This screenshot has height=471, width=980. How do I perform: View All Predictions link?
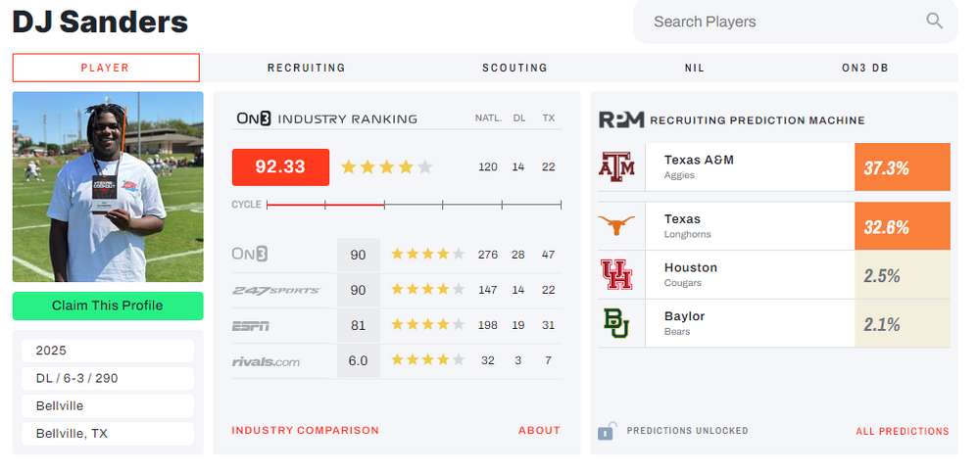tap(902, 432)
